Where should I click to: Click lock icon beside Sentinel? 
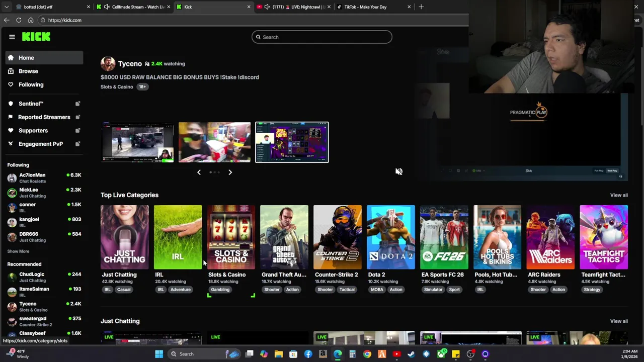(x=77, y=104)
